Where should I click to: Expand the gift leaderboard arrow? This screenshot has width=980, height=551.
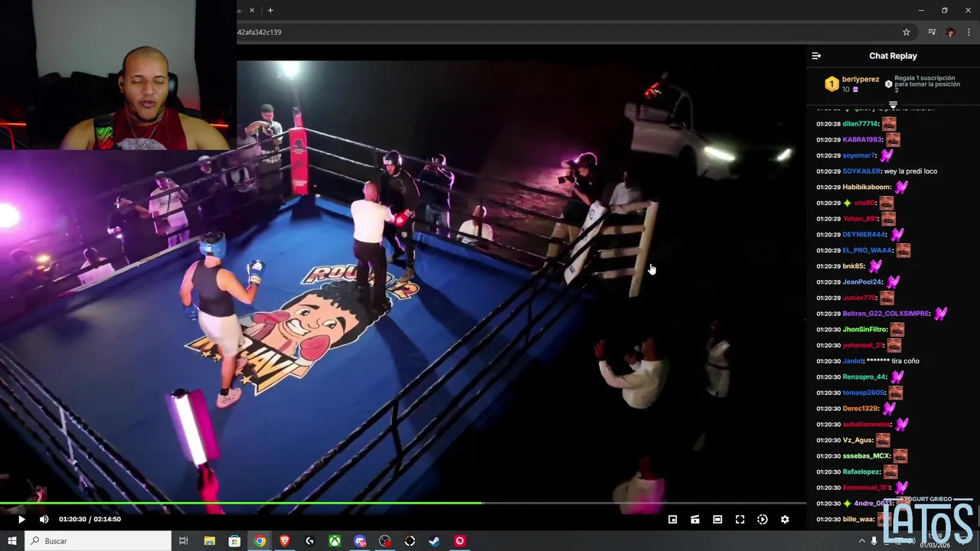[x=893, y=105]
